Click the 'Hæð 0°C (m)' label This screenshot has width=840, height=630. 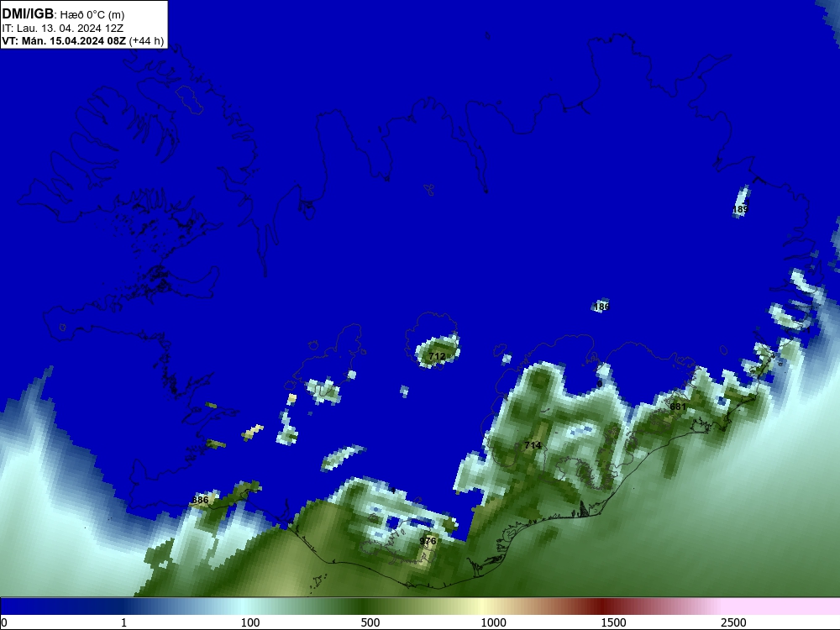[92, 15]
